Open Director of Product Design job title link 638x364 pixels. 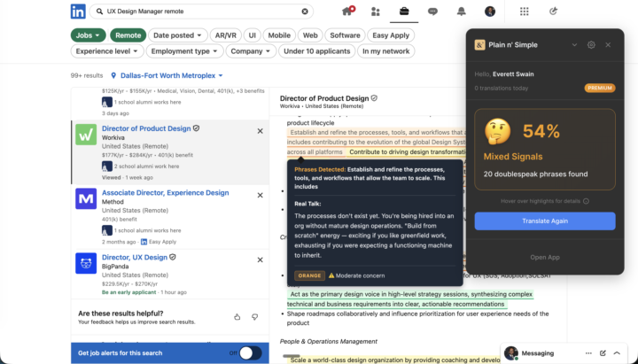point(146,128)
